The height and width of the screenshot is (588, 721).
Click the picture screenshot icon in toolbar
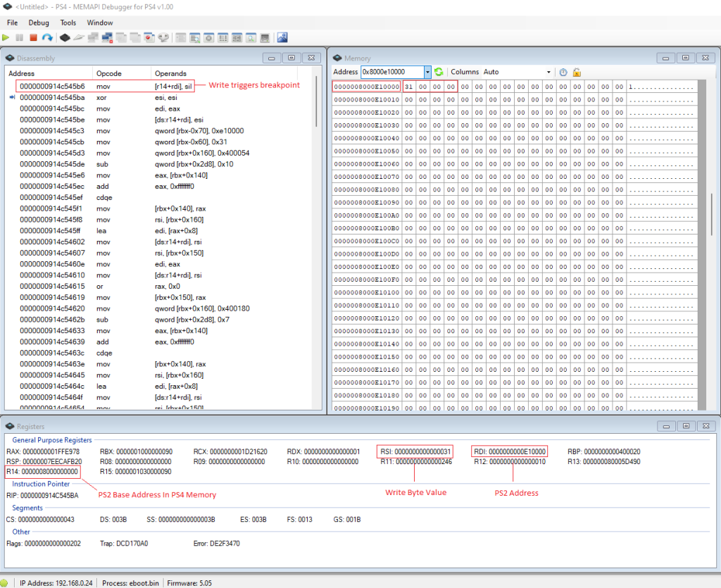[x=282, y=37]
